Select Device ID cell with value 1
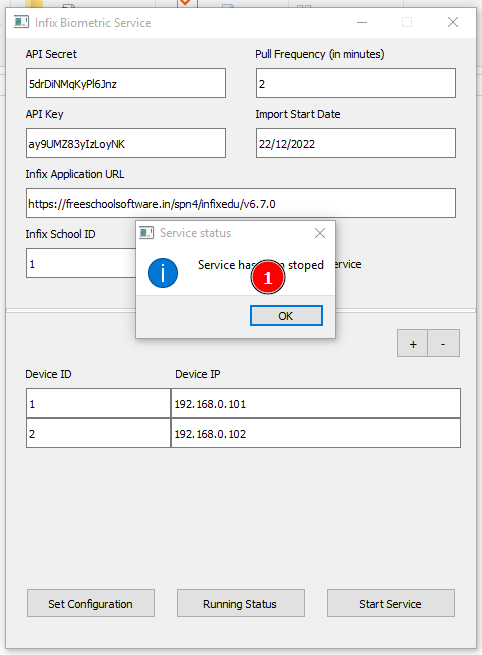Screen dimensions: 482x655 [99, 404]
